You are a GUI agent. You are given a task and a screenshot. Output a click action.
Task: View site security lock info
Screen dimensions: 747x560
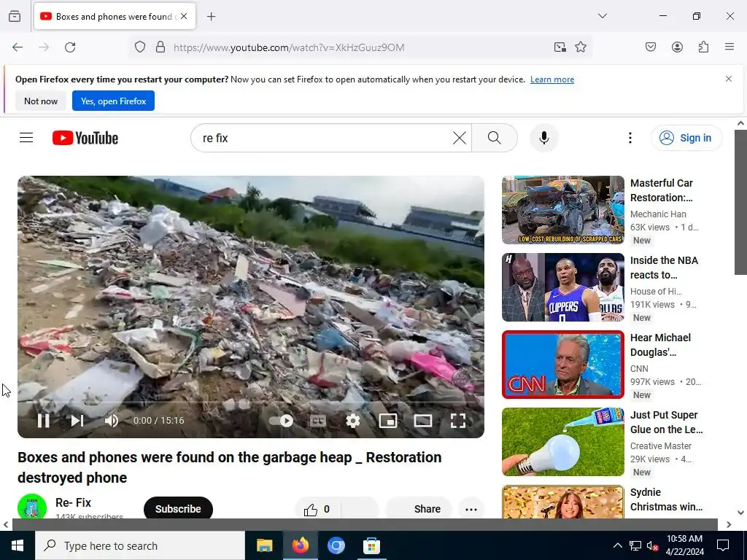tap(160, 47)
